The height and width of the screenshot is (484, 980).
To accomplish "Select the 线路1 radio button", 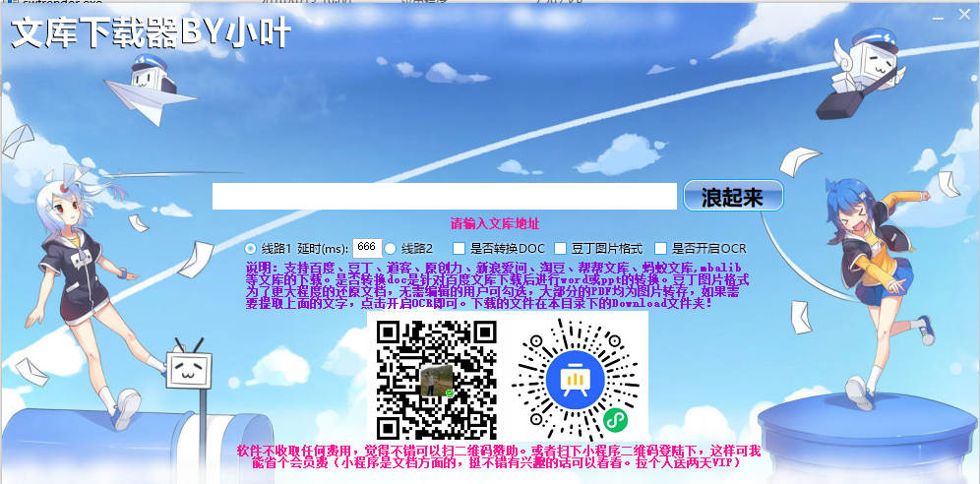I will click(x=250, y=248).
